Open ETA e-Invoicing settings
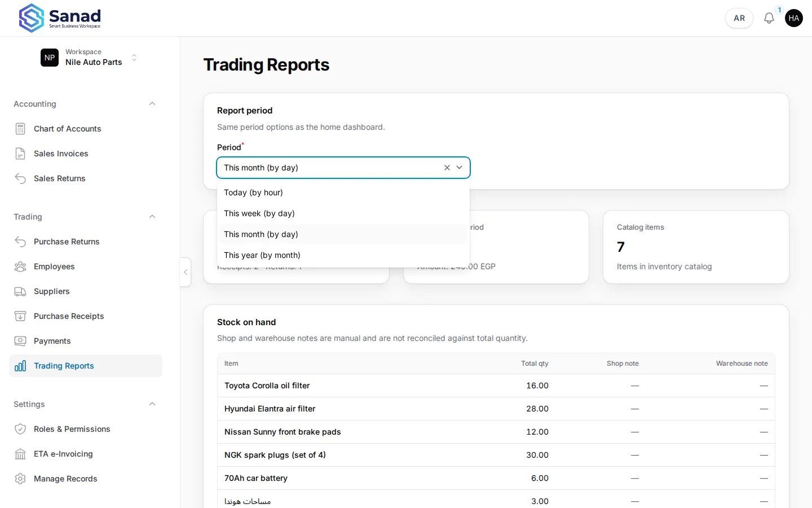Viewport: 812px width, 508px height. [86, 454]
